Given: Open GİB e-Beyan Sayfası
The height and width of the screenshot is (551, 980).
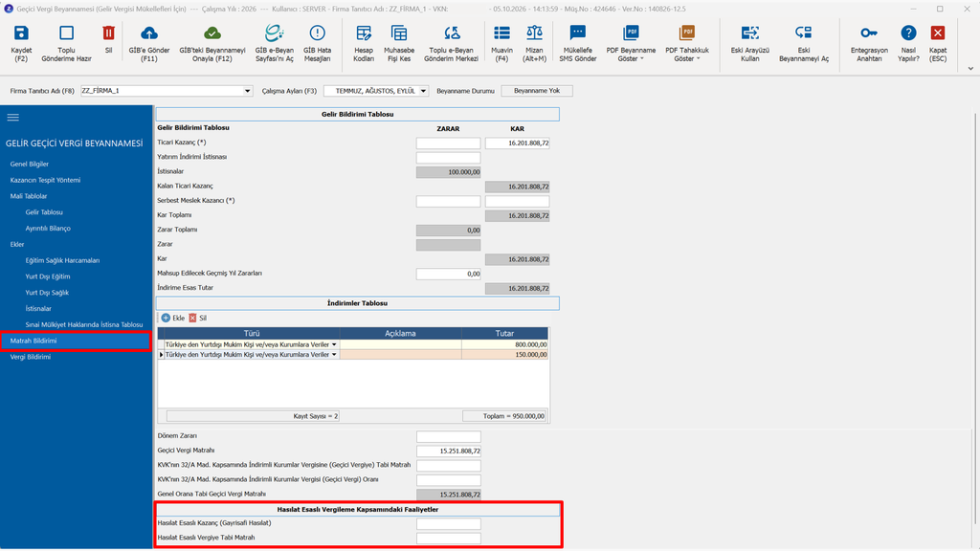Looking at the screenshot, I should (x=275, y=43).
